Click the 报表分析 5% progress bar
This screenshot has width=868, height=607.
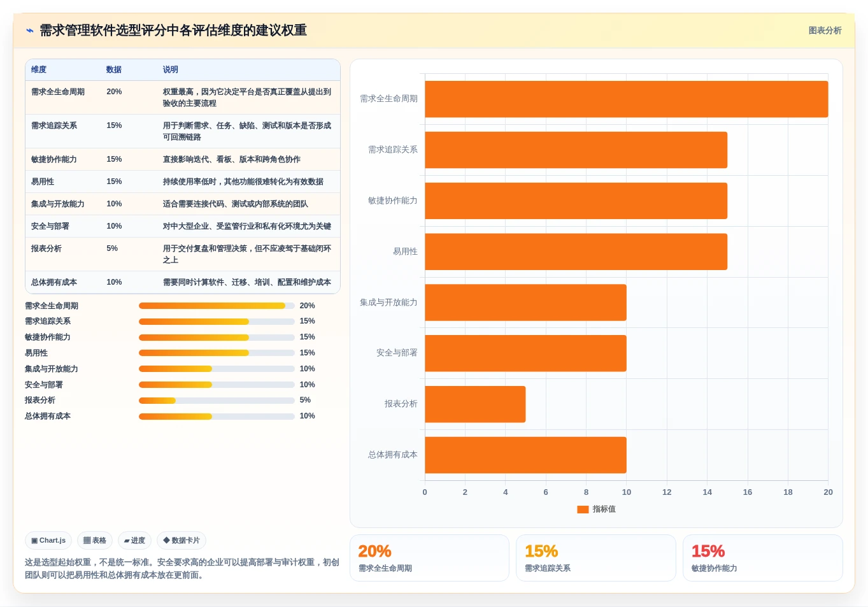[217, 400]
